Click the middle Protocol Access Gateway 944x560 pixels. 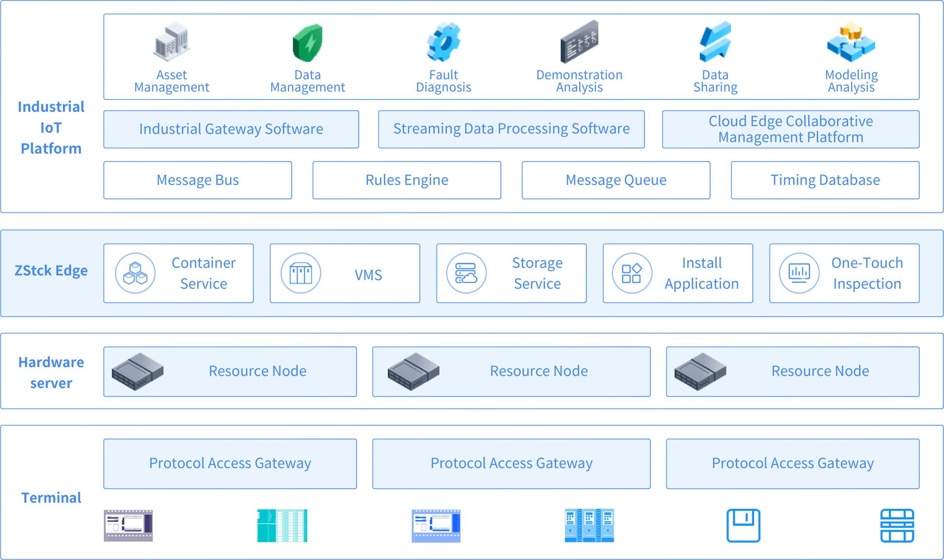[x=511, y=463]
